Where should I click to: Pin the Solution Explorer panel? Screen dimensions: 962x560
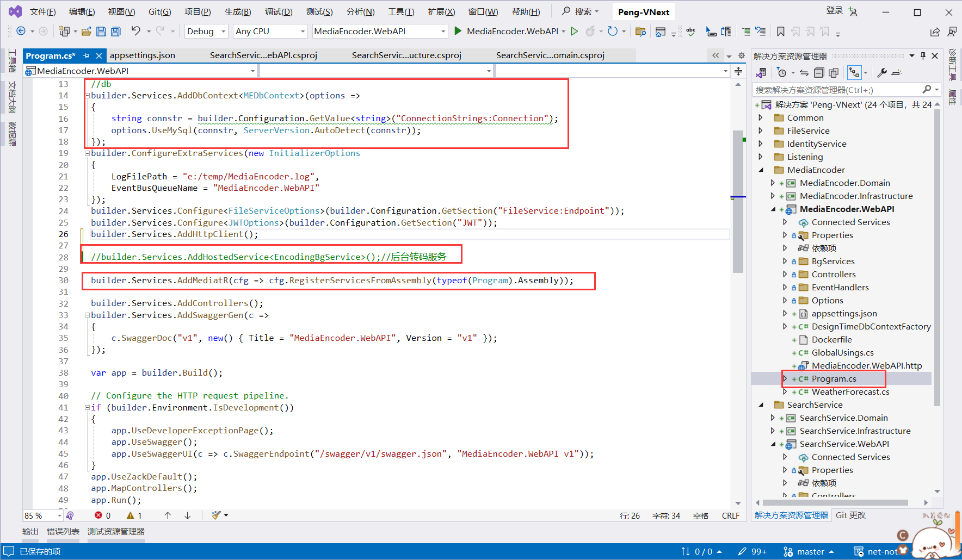923,55
